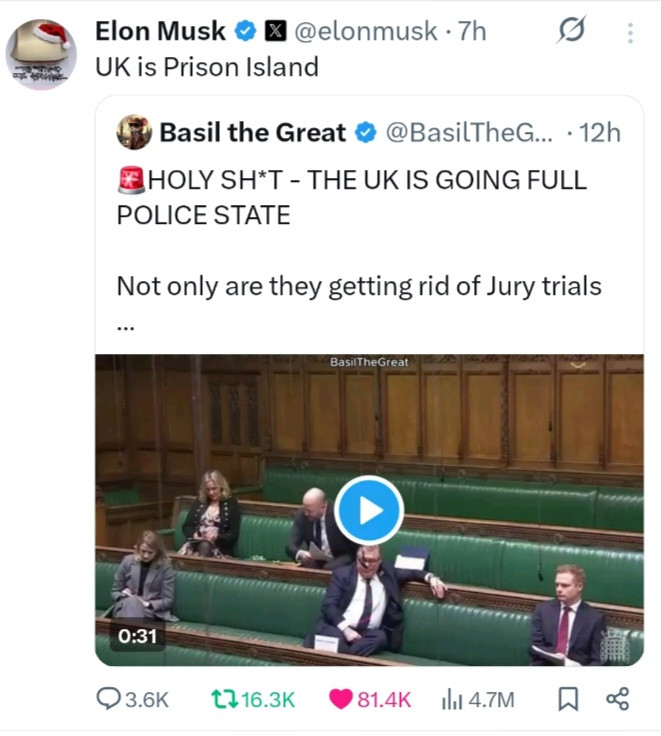Viewport: 661px width, 736px height.
Task: Expand the truncated quoted post text ellipsis
Action: (125, 323)
